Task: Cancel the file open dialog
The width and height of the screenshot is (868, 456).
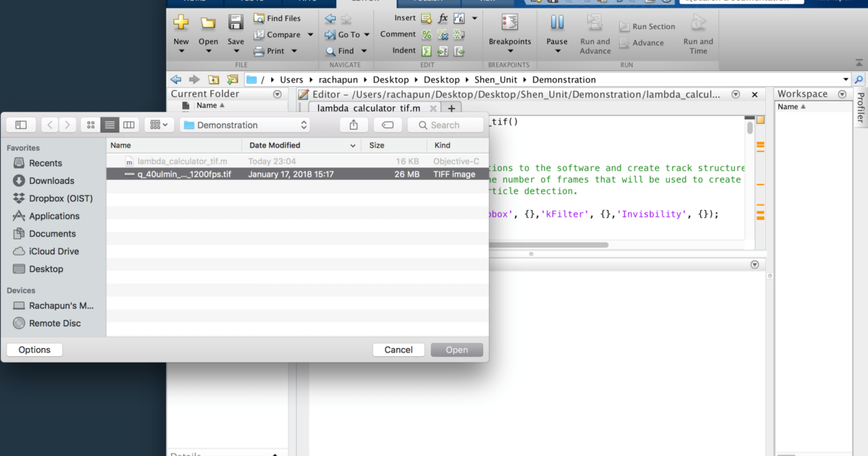Action: (399, 350)
